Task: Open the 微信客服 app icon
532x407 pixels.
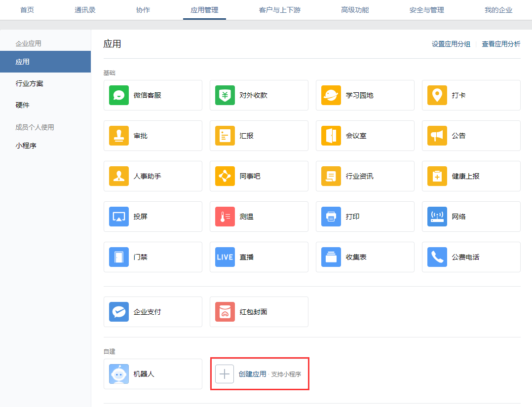Action: 119,95
